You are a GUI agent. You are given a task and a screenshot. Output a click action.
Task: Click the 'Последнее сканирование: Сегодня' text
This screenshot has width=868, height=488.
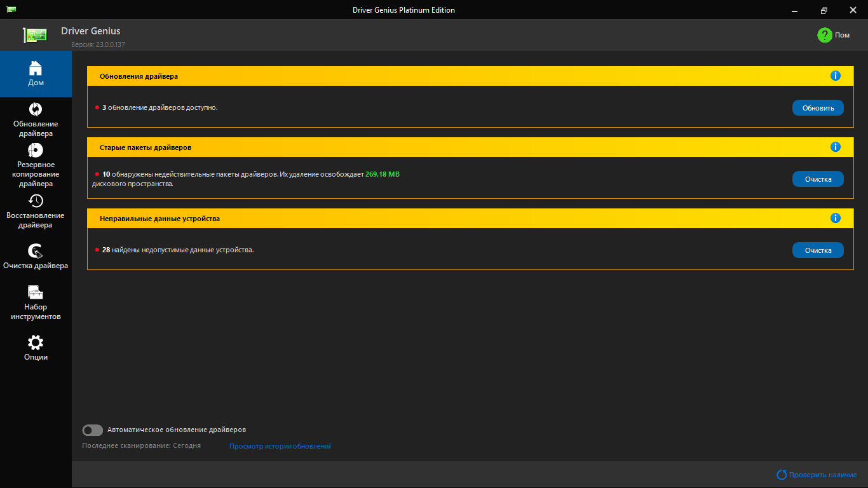click(x=141, y=446)
